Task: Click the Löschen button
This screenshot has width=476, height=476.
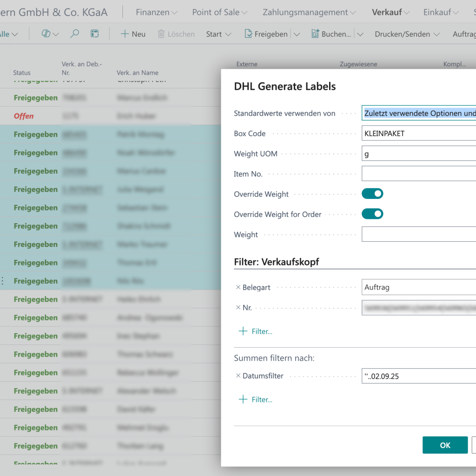Action: [x=176, y=34]
